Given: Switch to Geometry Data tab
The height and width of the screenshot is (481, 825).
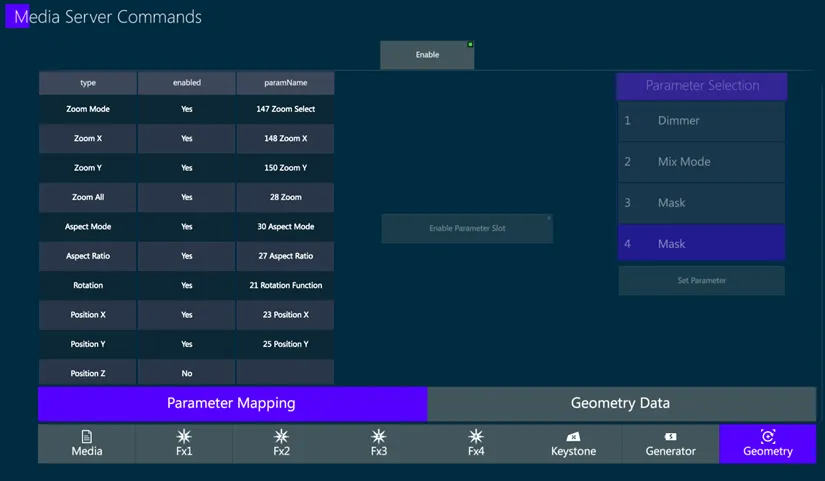Looking at the screenshot, I should (x=621, y=404).
